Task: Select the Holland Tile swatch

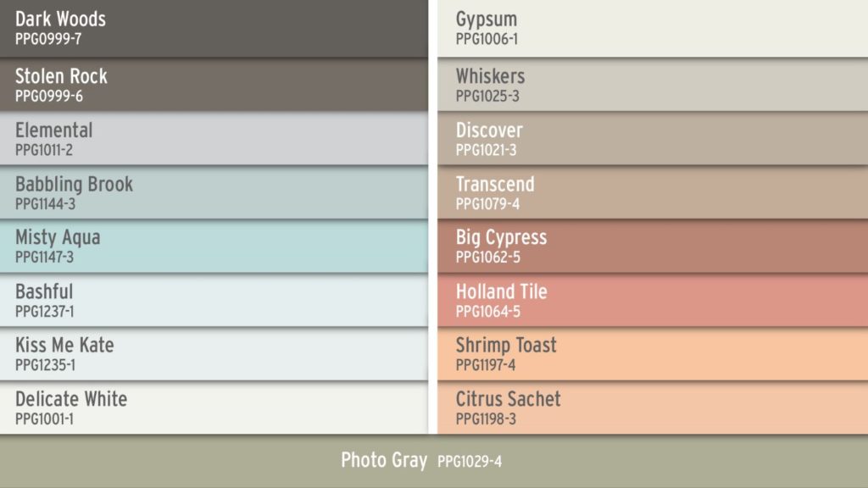Action: [x=653, y=300]
